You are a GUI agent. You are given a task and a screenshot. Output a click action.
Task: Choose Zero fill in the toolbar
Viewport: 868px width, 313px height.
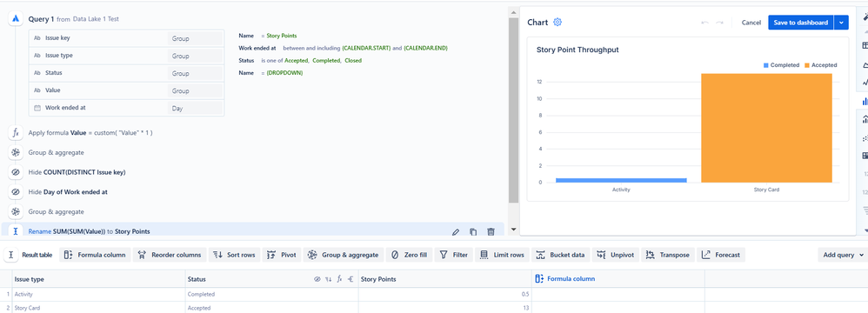pyautogui.click(x=409, y=255)
